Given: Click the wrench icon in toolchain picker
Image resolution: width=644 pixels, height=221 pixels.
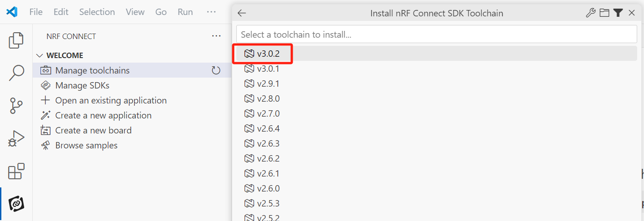Looking at the screenshot, I should point(590,13).
